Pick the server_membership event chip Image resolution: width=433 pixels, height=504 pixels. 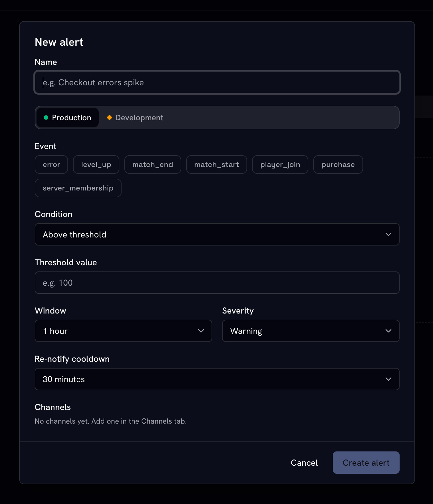[x=78, y=188]
